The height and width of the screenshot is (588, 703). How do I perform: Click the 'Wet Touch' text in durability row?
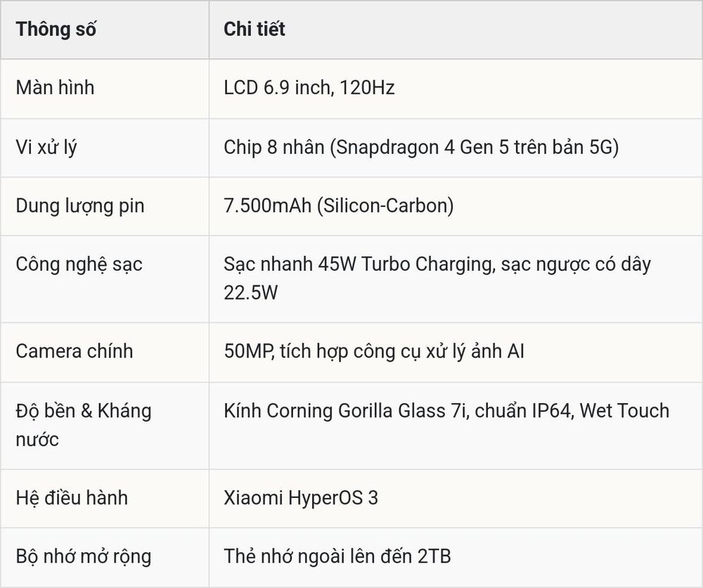pos(624,411)
